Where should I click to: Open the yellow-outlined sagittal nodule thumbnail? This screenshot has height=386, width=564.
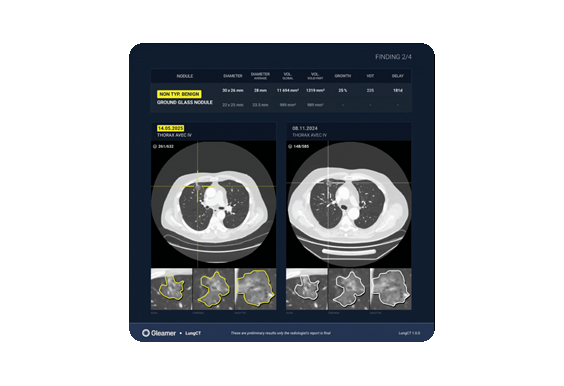coord(255,289)
